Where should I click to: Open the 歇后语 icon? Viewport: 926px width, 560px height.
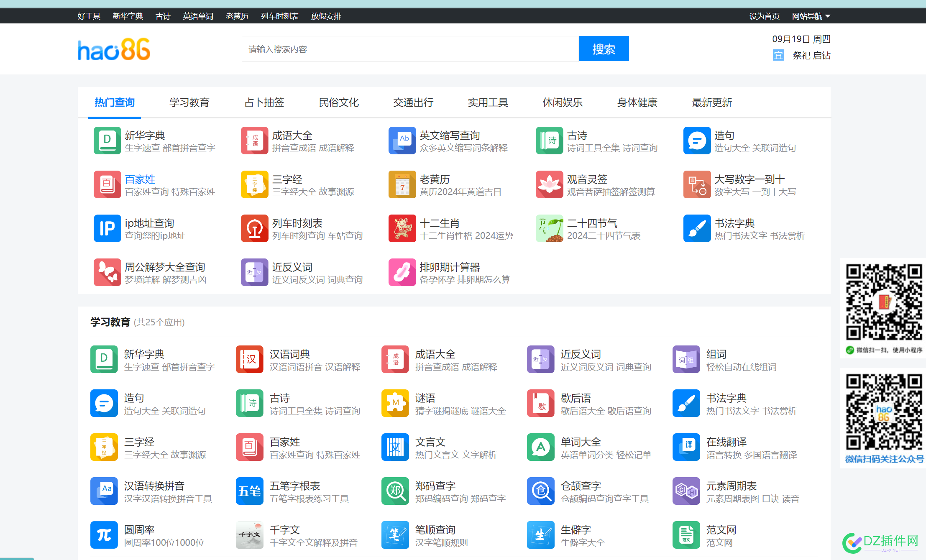pyautogui.click(x=541, y=403)
